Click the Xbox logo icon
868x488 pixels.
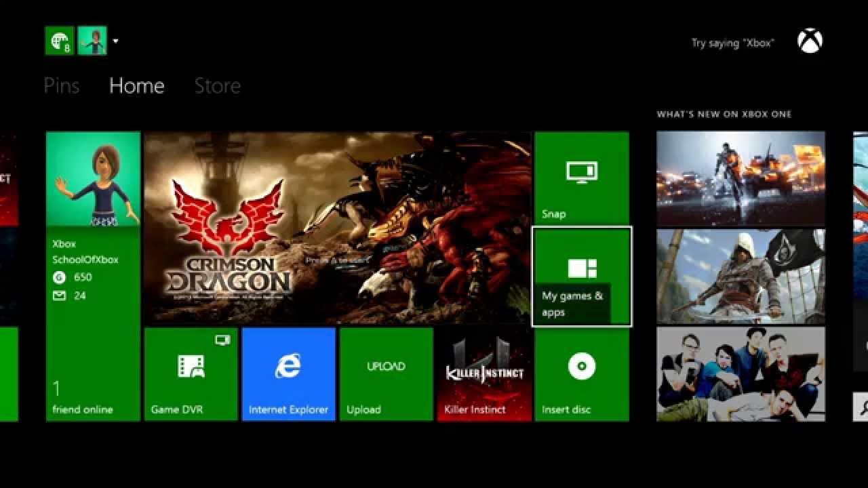point(810,41)
